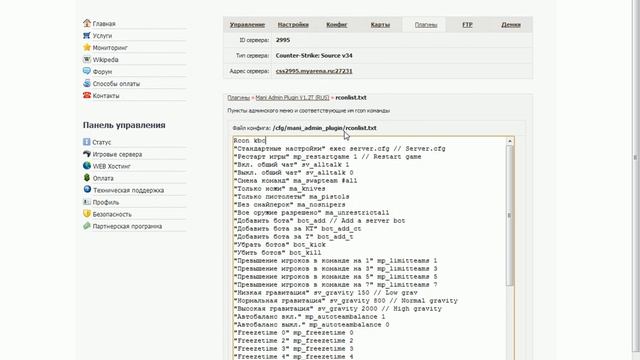Click the config text area scrollbar thumb
This screenshot has height=360, width=640.
509,216
